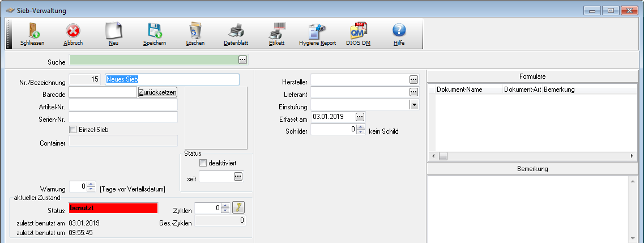The image size is (644, 243).
Task: Sort by Dokument-Name column header
Action: [x=469, y=89]
